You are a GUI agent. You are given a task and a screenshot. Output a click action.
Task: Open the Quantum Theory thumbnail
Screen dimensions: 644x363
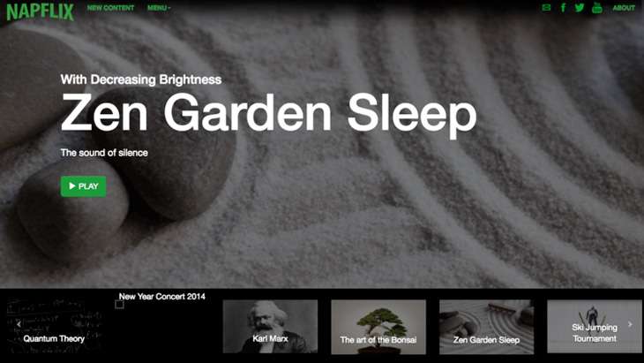54,327
